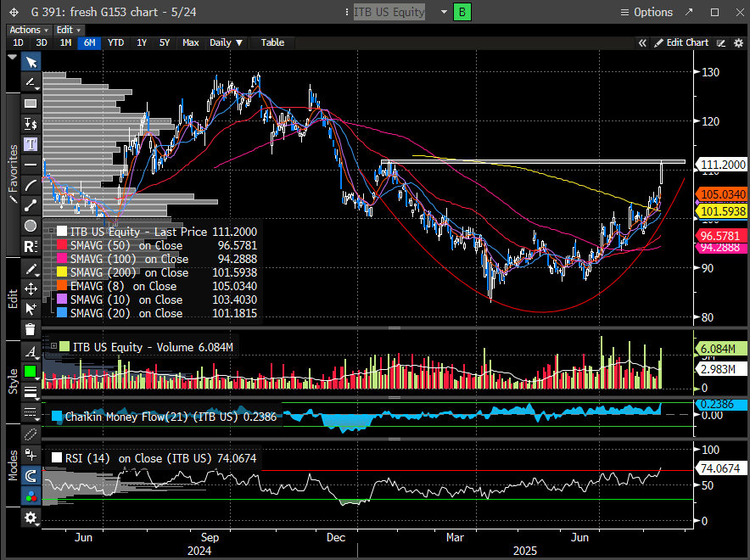Toggle Chaikin Money Flow indicator checkbox
The height and width of the screenshot is (560, 750).
[x=58, y=416]
